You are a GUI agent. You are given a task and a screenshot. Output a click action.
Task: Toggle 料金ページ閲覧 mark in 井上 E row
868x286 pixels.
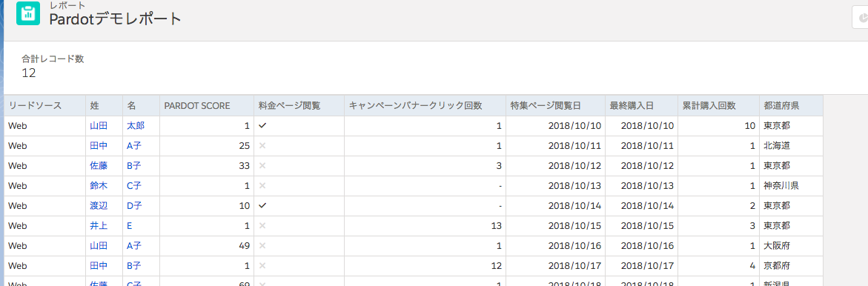(262, 225)
